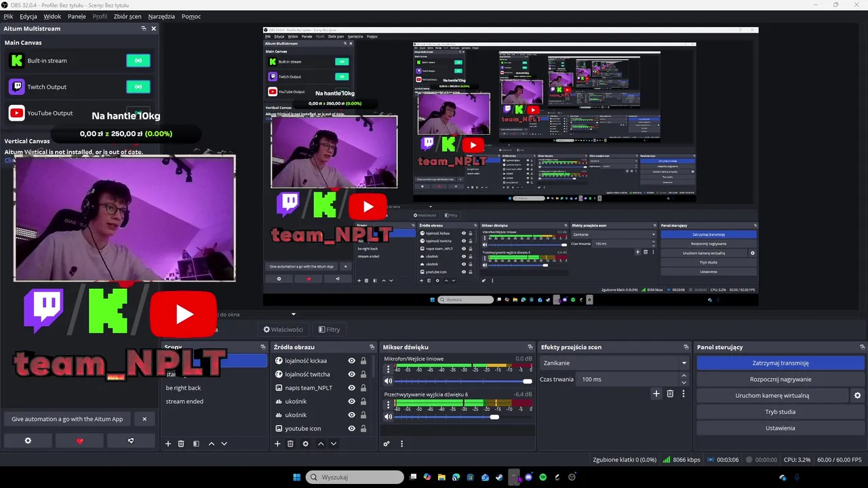This screenshot has width=868, height=488.
Task: Undock the Aitum Multistream panel
Action: pyautogui.click(x=143, y=28)
